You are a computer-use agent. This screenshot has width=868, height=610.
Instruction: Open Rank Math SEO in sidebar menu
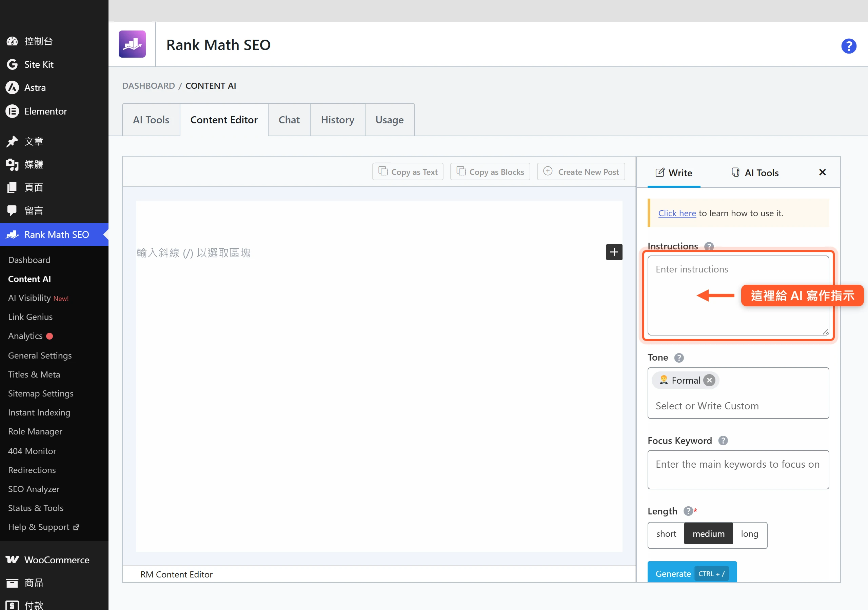pyautogui.click(x=54, y=235)
